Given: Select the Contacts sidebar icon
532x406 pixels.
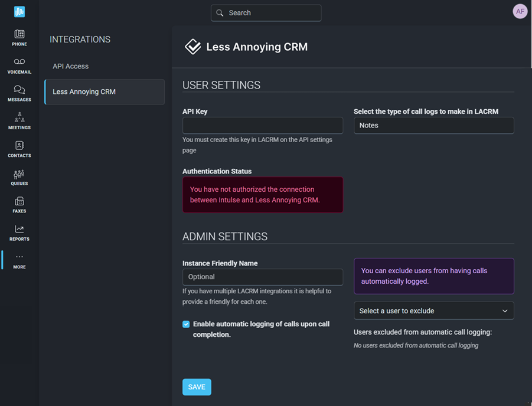Looking at the screenshot, I should tap(19, 149).
